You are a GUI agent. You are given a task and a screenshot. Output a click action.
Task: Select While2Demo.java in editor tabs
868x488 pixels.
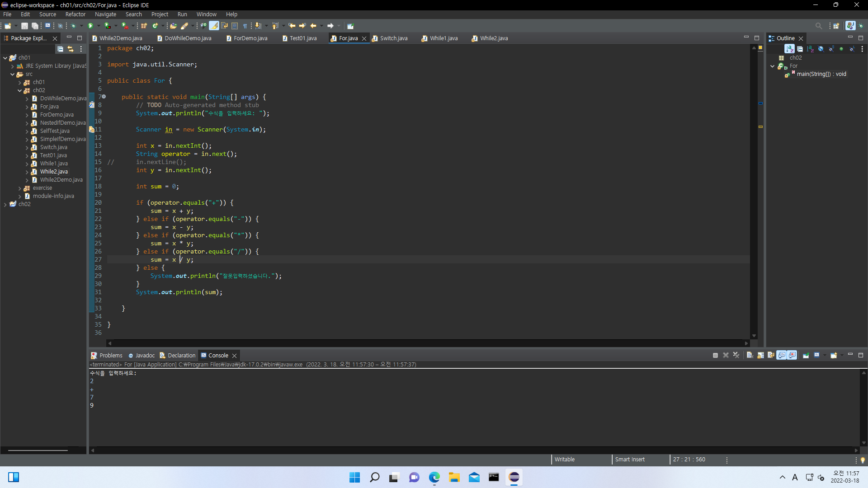pyautogui.click(x=118, y=38)
